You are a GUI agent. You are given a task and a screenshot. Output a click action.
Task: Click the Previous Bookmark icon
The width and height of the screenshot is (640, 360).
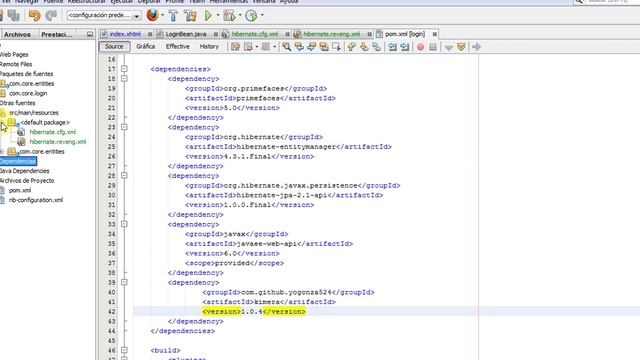point(351,47)
